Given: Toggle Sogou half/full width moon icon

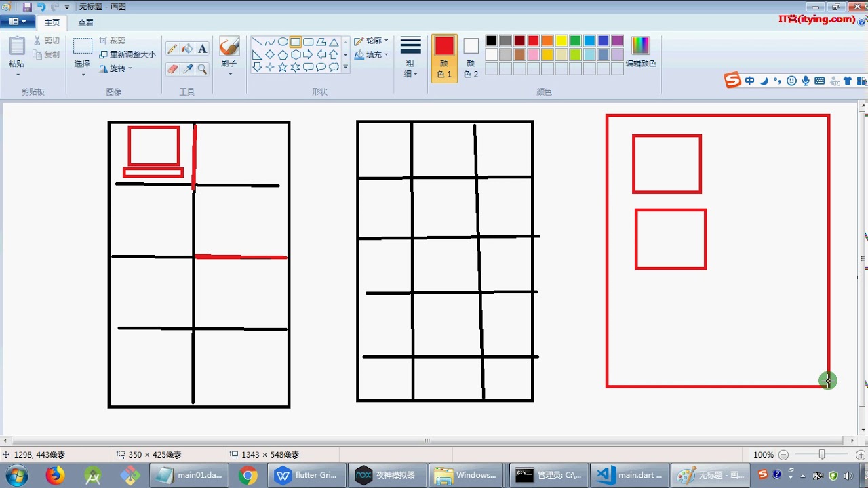Looking at the screenshot, I should 764,81.
